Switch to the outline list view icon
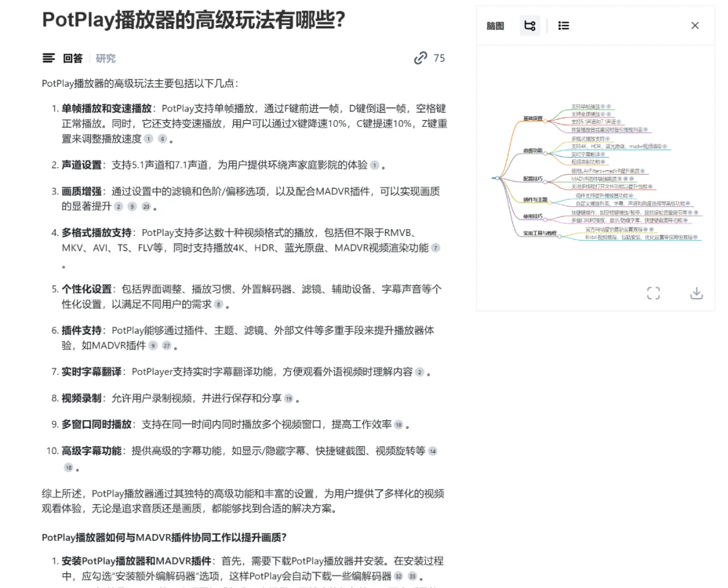 [563, 26]
